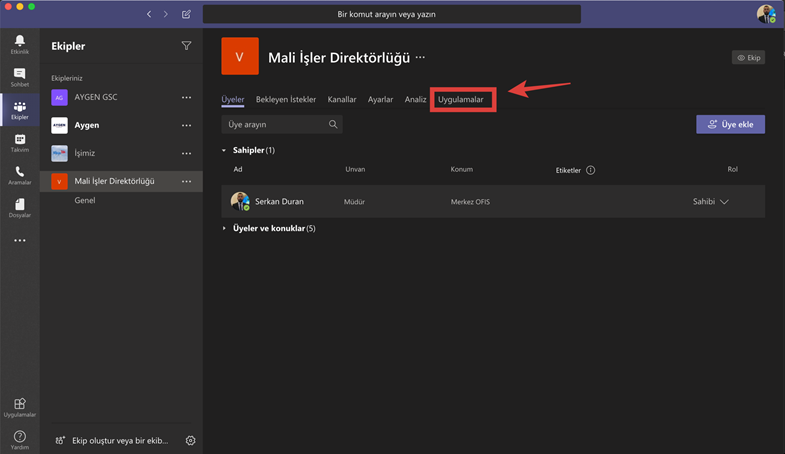This screenshot has height=454, width=785.
Task: Click the Ekip visibility button
Action: click(x=748, y=58)
